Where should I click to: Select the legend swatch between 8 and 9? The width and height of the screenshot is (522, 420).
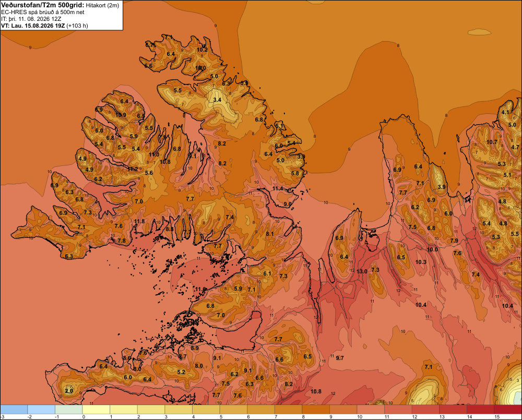316,410
